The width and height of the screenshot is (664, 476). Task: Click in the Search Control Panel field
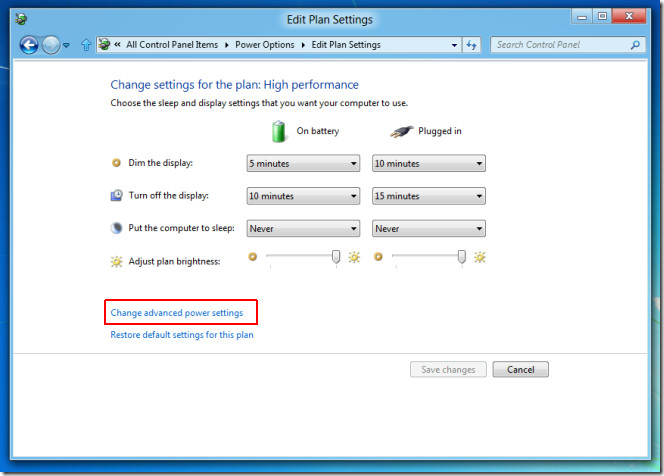[567, 45]
